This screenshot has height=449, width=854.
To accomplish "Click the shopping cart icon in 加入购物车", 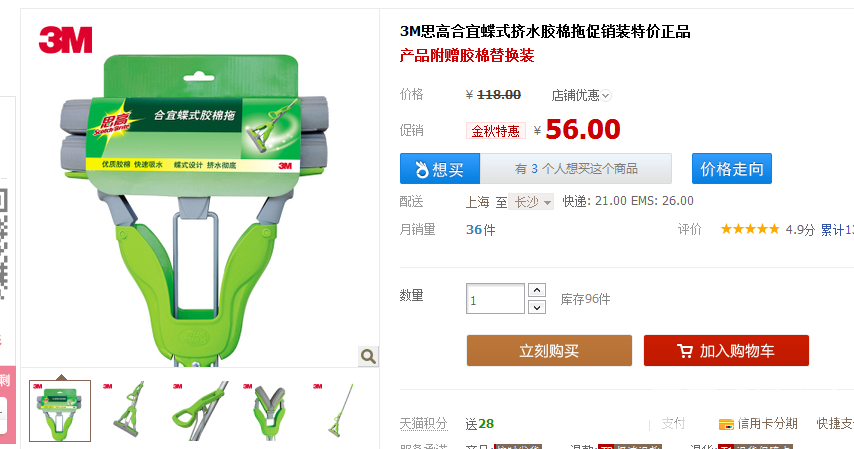I will 685,351.
